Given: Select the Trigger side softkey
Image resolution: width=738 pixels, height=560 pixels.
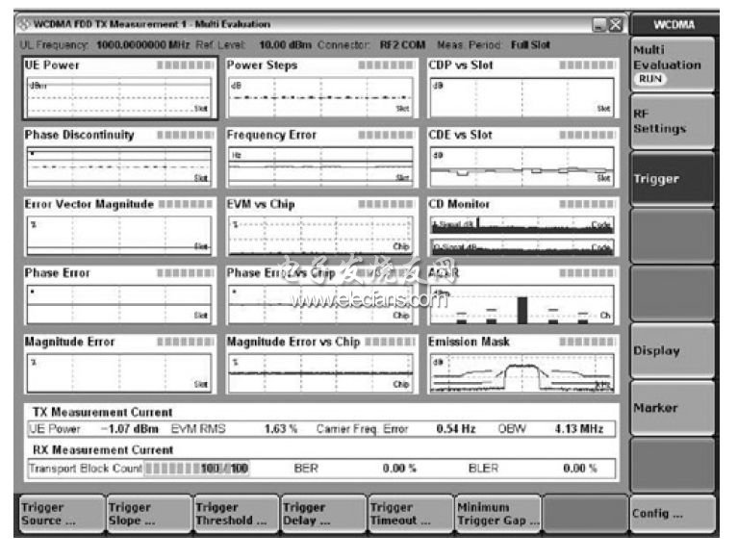Looking at the screenshot, I should (673, 179).
